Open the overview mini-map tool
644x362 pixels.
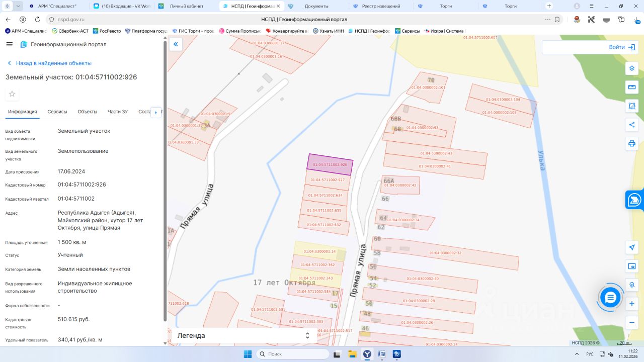632,266
